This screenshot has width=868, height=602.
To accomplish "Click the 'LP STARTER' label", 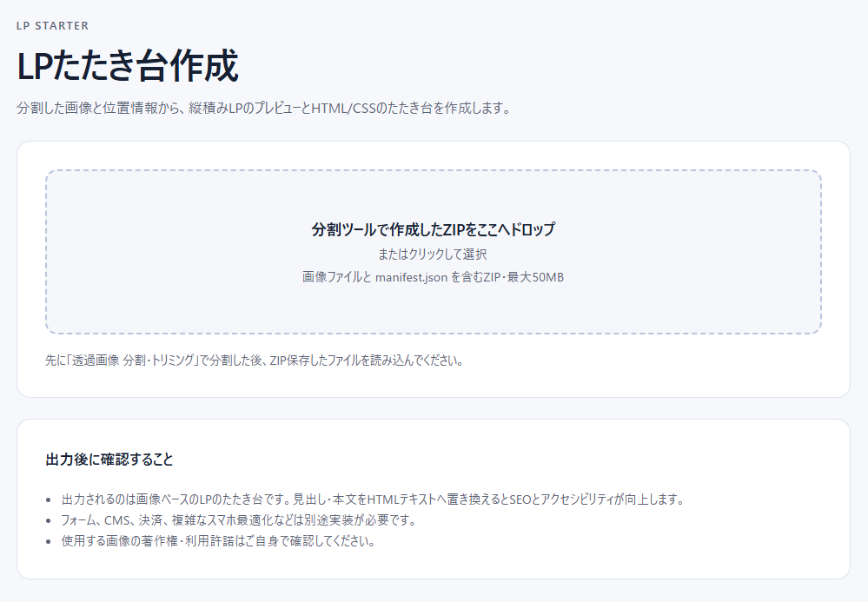I will pos(53,26).
